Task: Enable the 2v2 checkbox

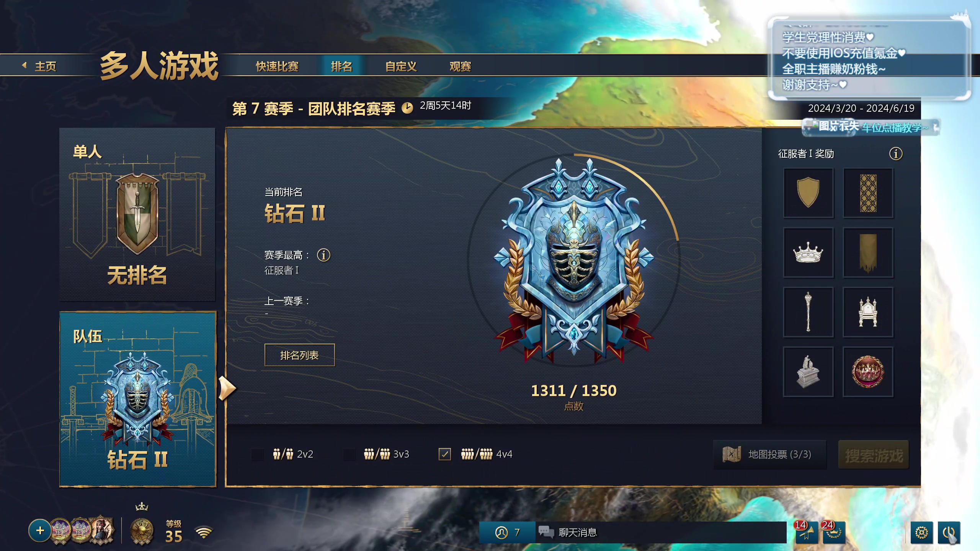Action: (x=257, y=454)
